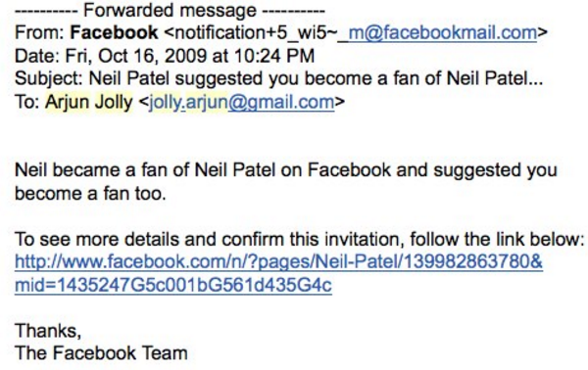Click the Subject: header label
The image size is (588, 370).
click(x=49, y=79)
